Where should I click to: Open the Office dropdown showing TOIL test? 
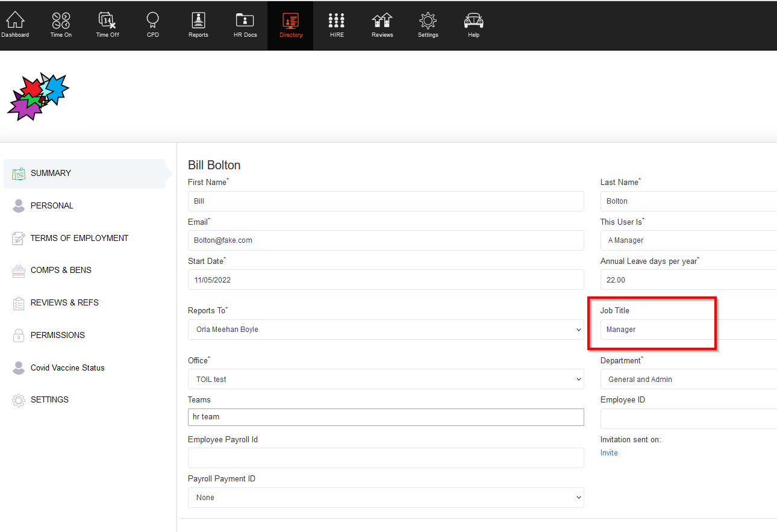tap(385, 379)
